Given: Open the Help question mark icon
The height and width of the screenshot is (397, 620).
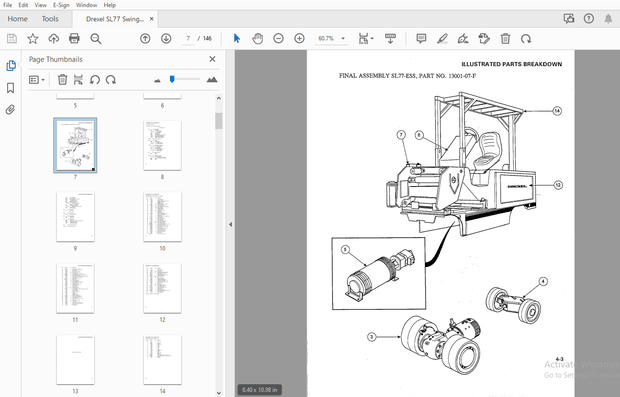Looking at the screenshot, I should tap(589, 19).
